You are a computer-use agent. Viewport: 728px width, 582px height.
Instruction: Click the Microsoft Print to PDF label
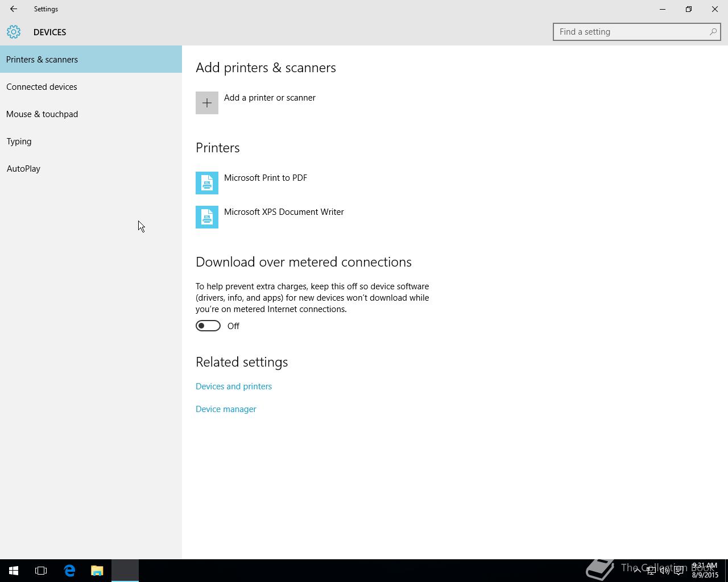(x=266, y=178)
